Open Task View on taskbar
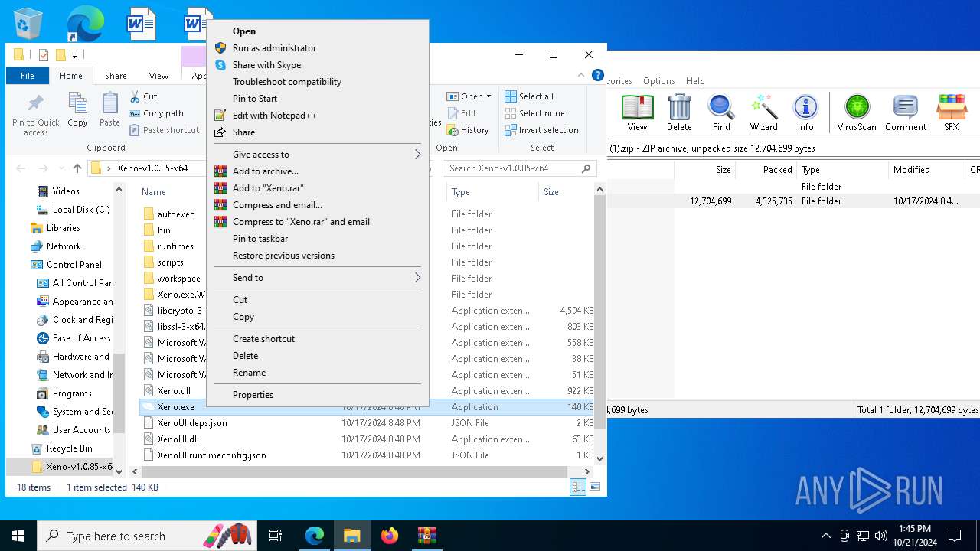The image size is (980, 551). [276, 536]
